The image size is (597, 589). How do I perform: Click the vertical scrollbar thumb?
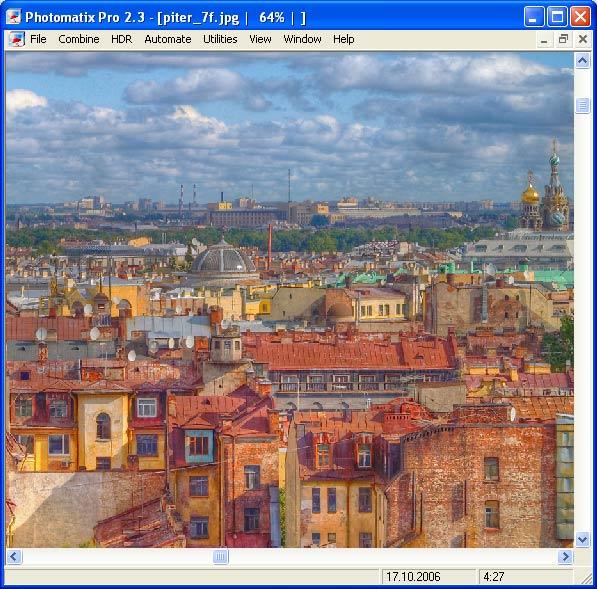tap(582, 105)
